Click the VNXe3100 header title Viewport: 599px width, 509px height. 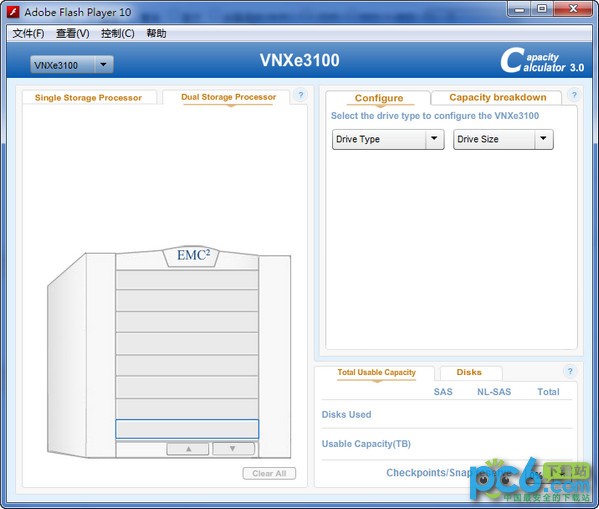[300, 60]
